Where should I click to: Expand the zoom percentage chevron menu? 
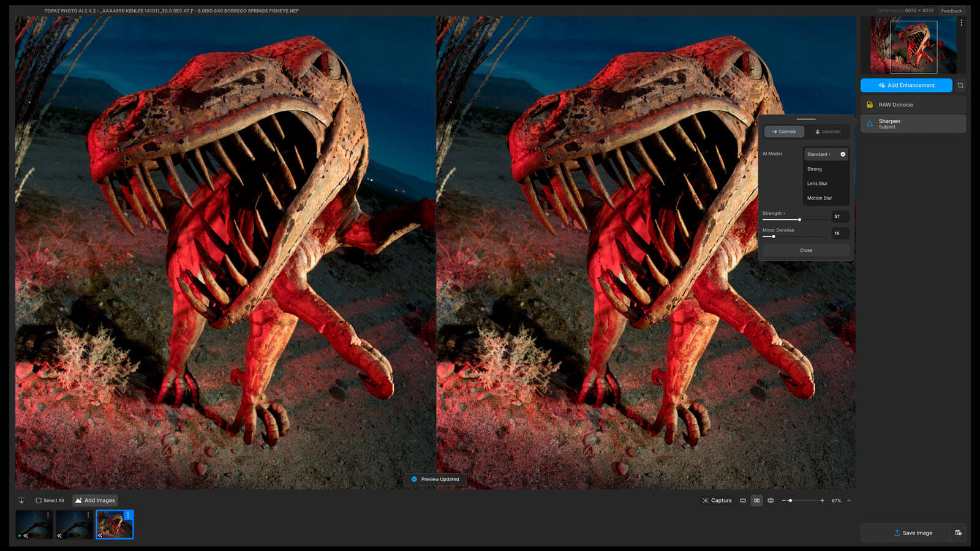tap(849, 501)
